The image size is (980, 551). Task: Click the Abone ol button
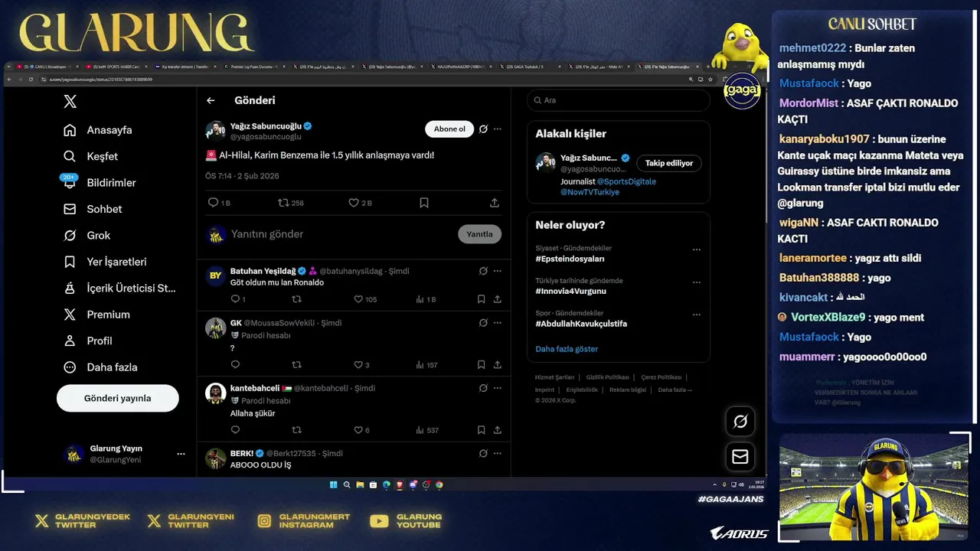tap(449, 129)
